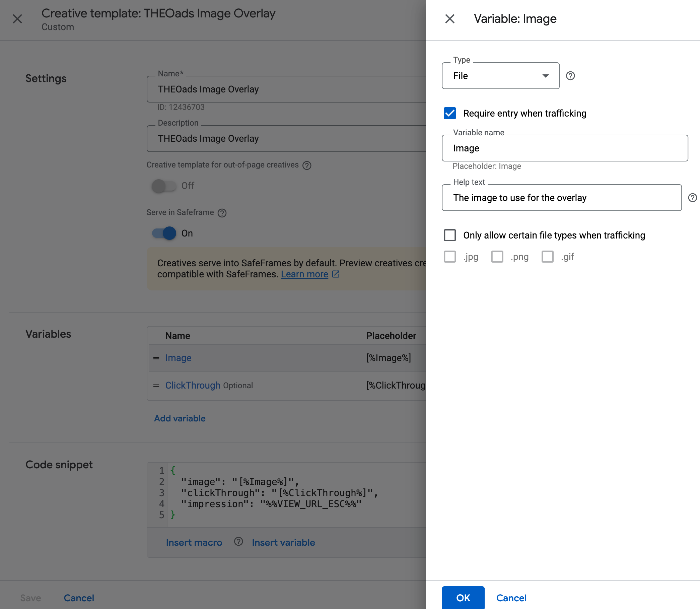This screenshot has height=609, width=700.
Task: Open help for Serve in Safeframe
Action: click(x=222, y=213)
